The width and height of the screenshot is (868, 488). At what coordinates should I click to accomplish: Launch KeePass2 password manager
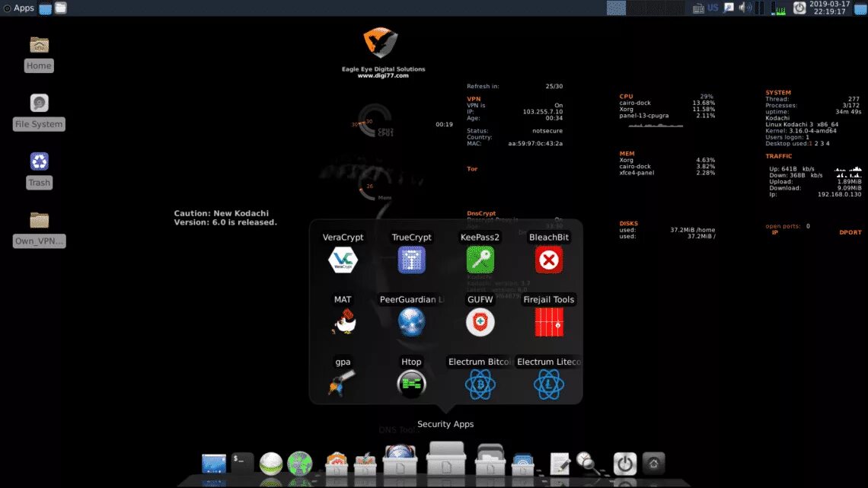coord(480,260)
